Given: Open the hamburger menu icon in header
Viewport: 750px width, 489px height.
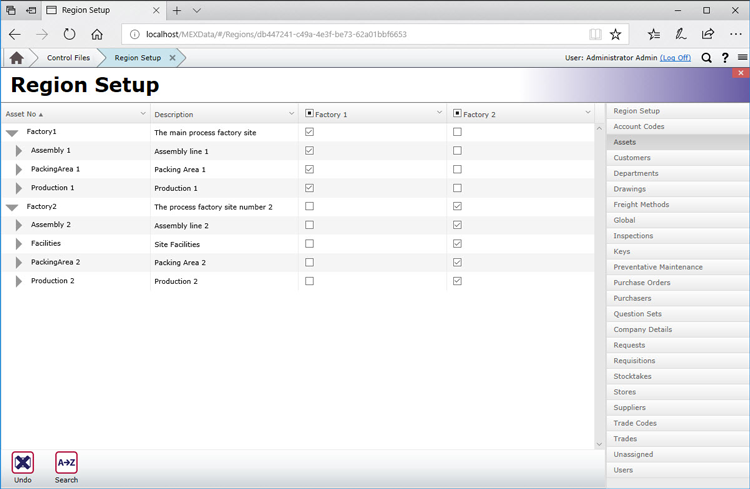Looking at the screenshot, I should [x=742, y=58].
